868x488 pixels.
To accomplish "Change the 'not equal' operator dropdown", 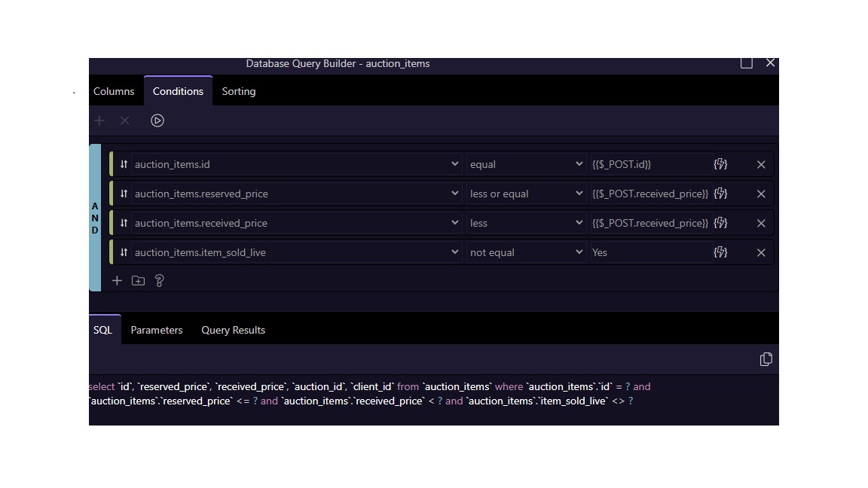I will 526,252.
